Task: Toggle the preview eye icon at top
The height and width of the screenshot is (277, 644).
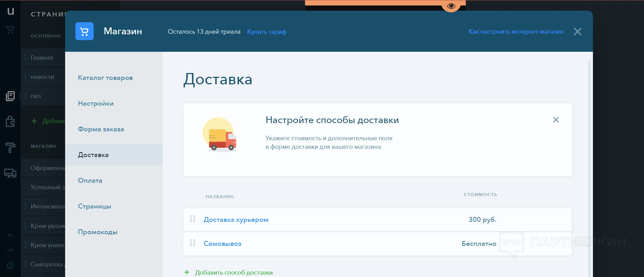Action: tap(451, 6)
